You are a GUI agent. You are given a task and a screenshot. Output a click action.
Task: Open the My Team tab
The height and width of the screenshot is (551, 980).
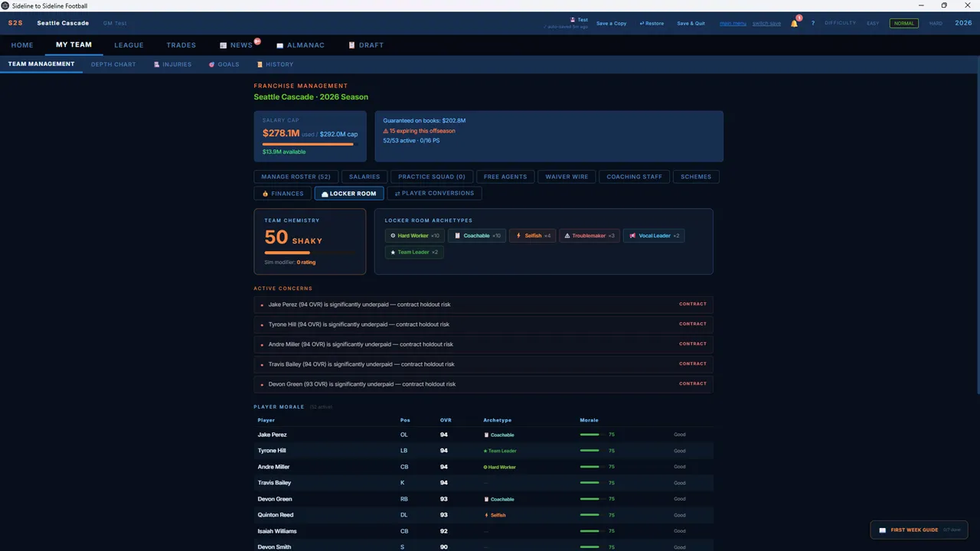click(73, 45)
